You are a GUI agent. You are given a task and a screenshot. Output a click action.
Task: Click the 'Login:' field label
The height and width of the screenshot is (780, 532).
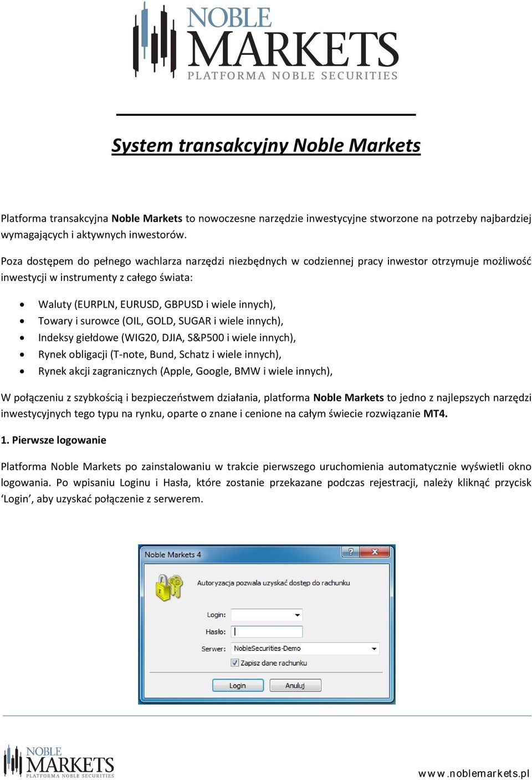pyautogui.click(x=216, y=615)
